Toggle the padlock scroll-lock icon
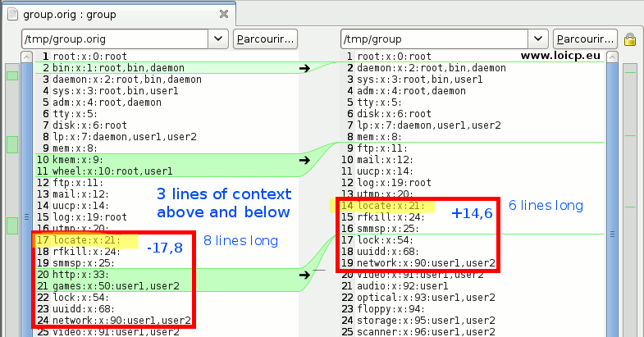644x337 pixels. [630, 39]
